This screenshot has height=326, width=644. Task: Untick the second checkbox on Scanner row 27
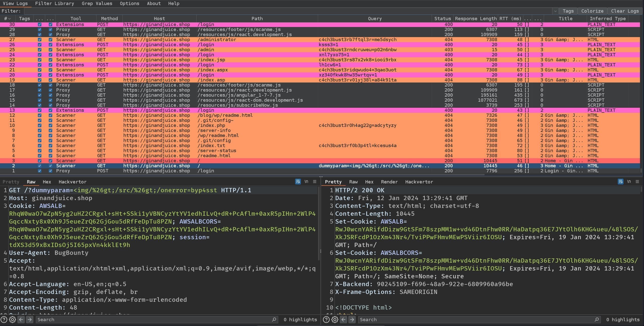pos(50,39)
